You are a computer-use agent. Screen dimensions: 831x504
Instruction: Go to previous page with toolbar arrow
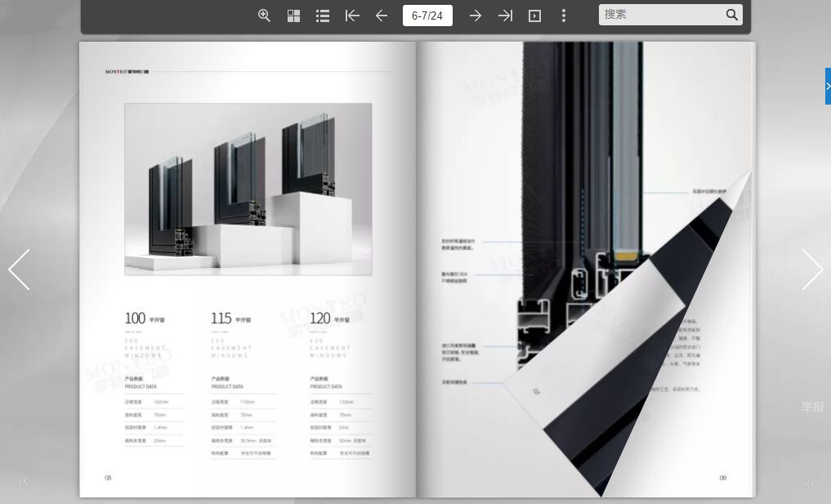(382, 16)
